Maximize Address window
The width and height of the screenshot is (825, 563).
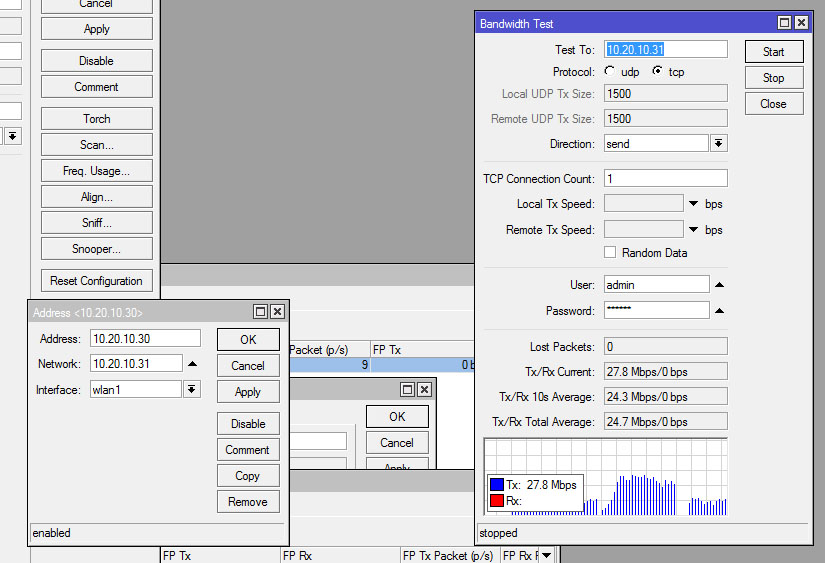click(260, 311)
